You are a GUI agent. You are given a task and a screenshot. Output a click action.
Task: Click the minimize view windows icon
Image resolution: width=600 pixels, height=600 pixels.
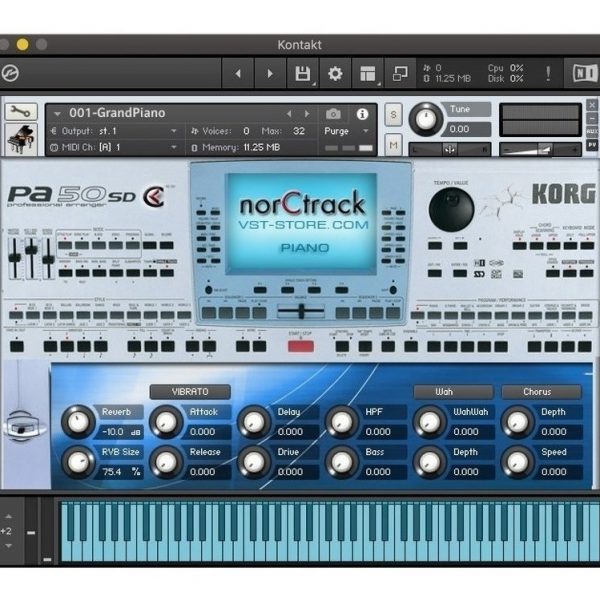tap(400, 73)
